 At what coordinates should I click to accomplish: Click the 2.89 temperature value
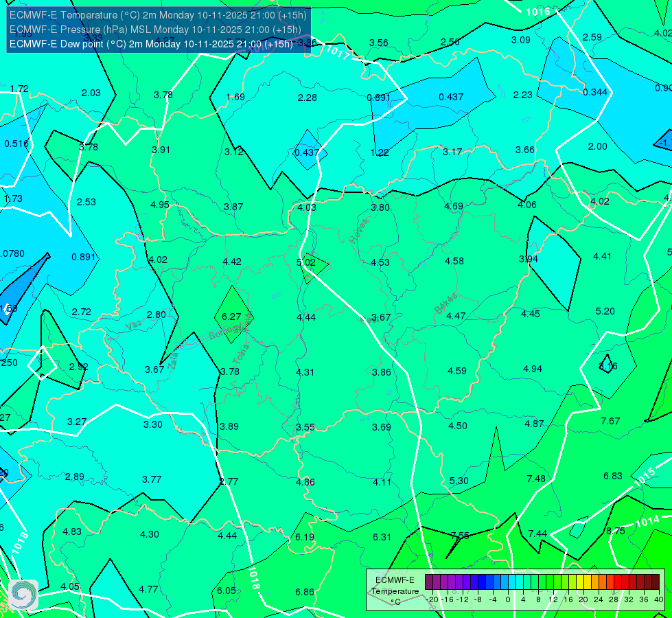75,477
